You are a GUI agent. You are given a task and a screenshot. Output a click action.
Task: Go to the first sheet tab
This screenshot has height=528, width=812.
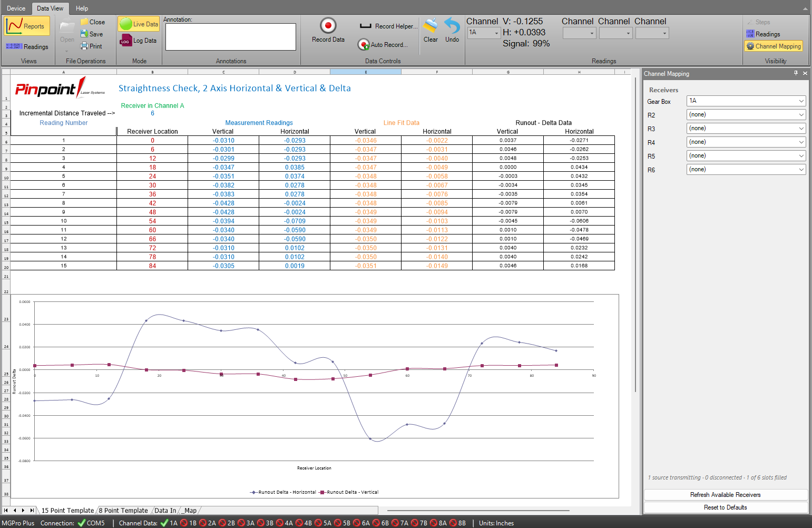[x=6, y=510]
